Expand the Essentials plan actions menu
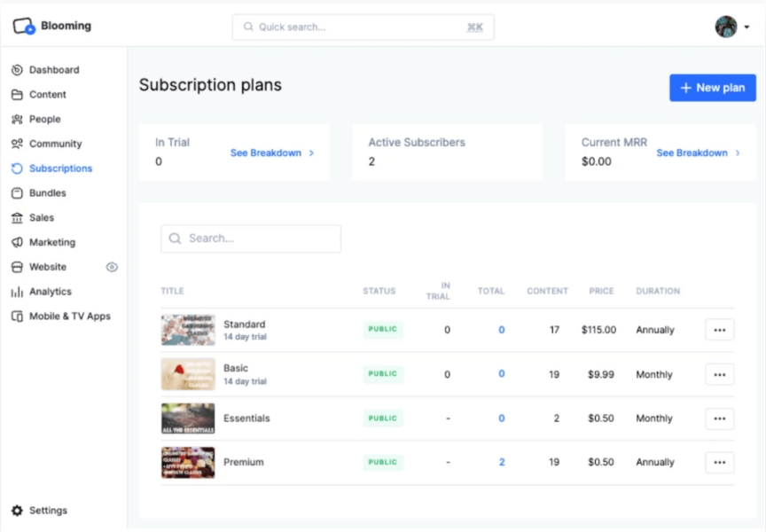The height and width of the screenshot is (532, 766). pyautogui.click(x=719, y=418)
